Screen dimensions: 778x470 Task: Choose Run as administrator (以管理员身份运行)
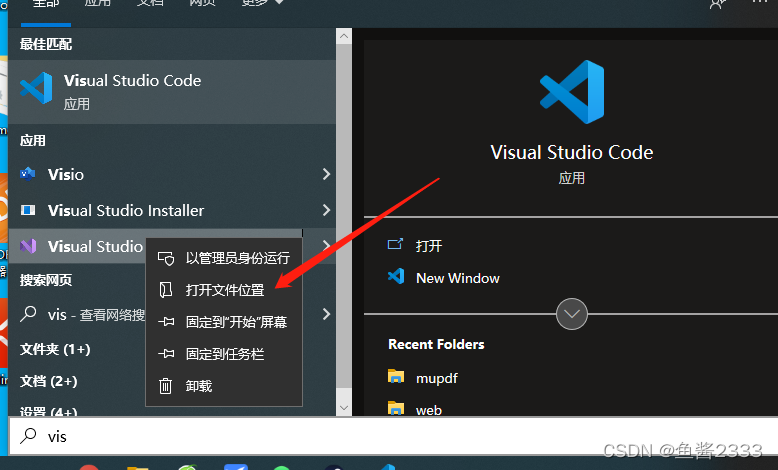point(224,258)
